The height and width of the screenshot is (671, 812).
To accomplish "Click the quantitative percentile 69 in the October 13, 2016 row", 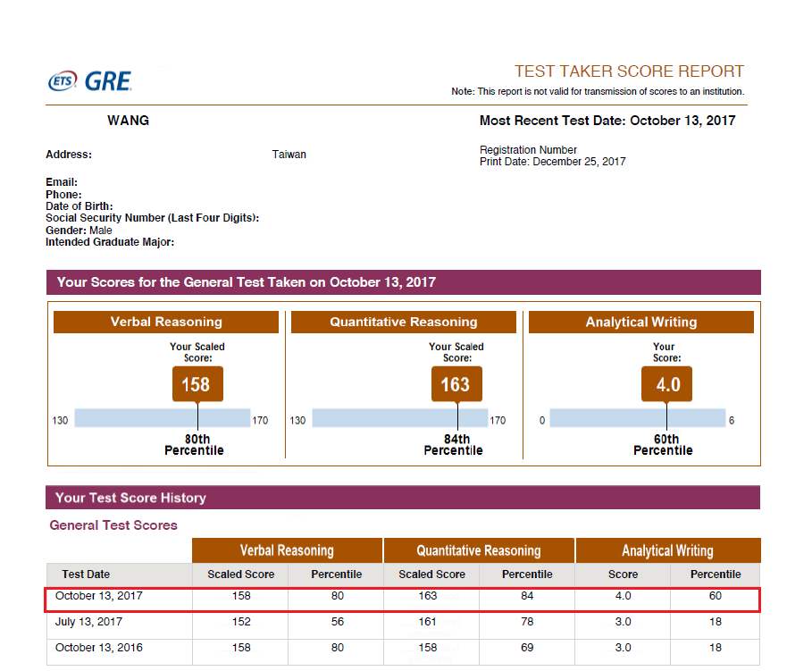I will click(x=527, y=648).
